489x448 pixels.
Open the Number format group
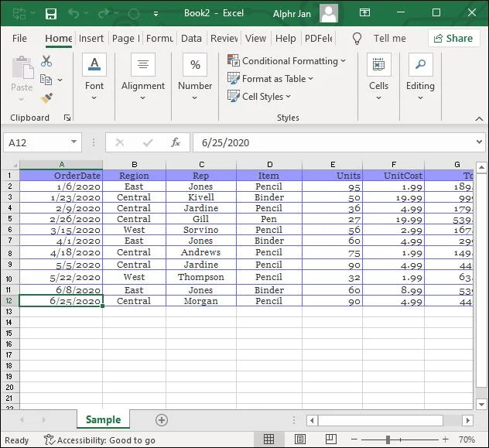pyautogui.click(x=195, y=77)
